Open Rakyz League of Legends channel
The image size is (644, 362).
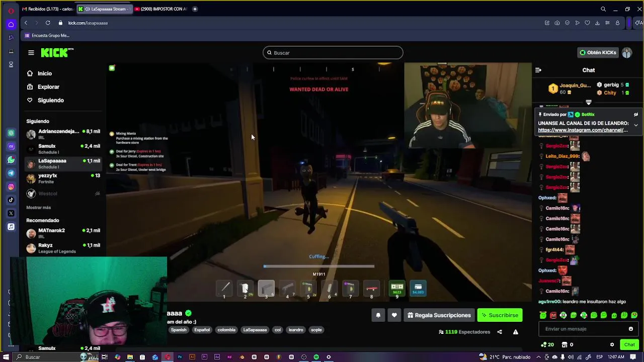(63, 248)
